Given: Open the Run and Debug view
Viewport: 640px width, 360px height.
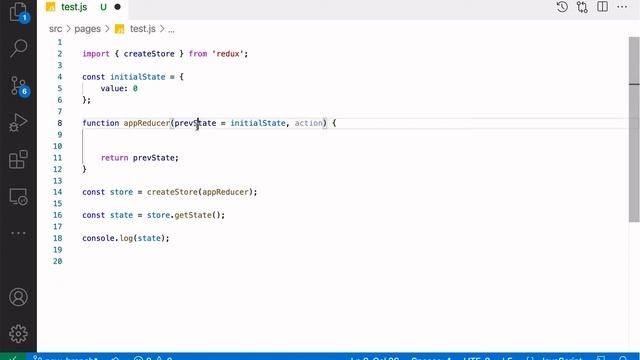Looking at the screenshot, I should coord(18,122).
